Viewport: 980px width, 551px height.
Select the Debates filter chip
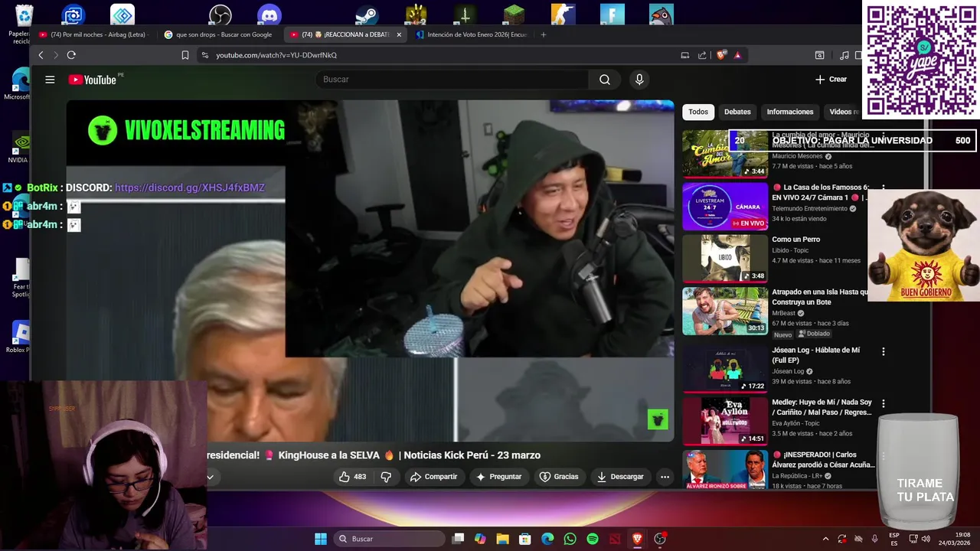pos(737,112)
